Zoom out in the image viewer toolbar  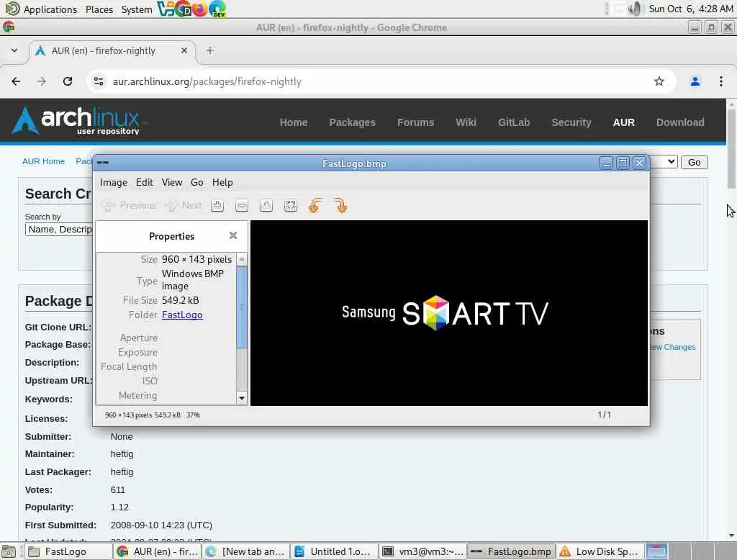click(242, 205)
